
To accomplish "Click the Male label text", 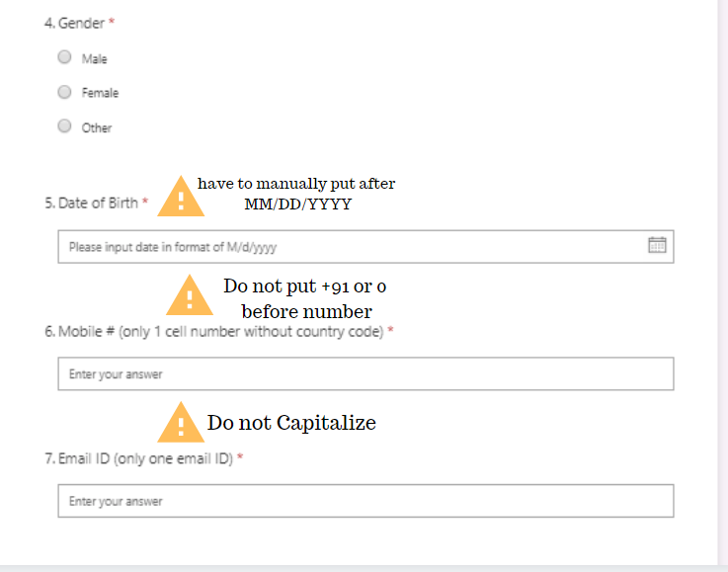I will [x=95, y=58].
